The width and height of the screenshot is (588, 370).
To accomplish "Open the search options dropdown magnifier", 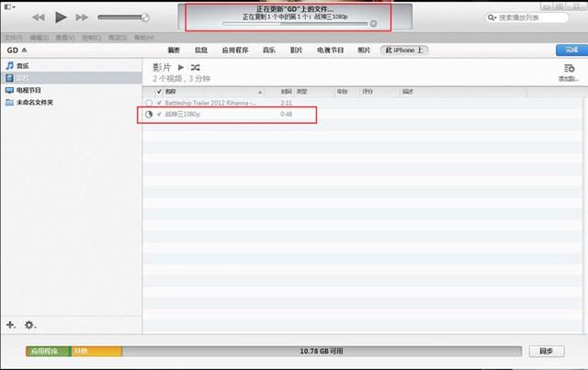I will click(x=492, y=17).
